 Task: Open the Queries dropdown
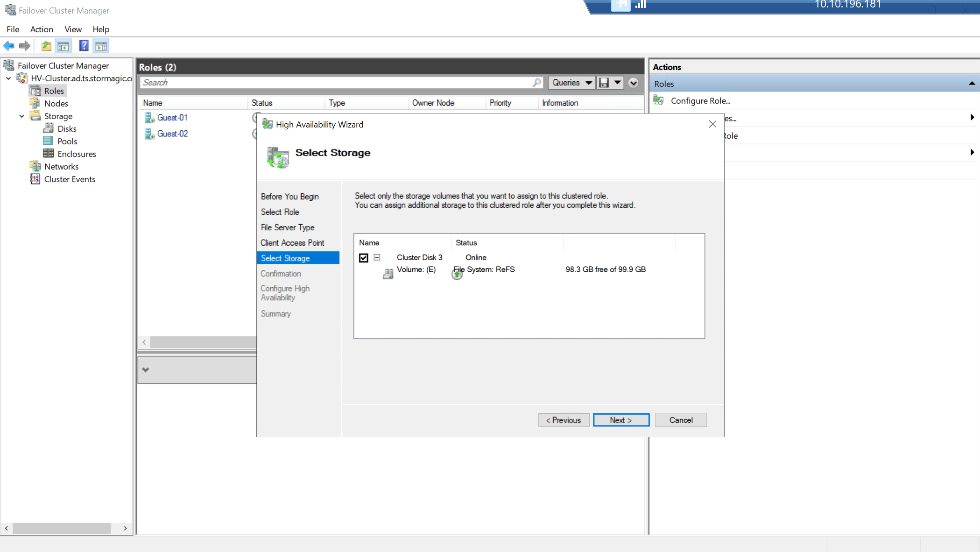[572, 83]
